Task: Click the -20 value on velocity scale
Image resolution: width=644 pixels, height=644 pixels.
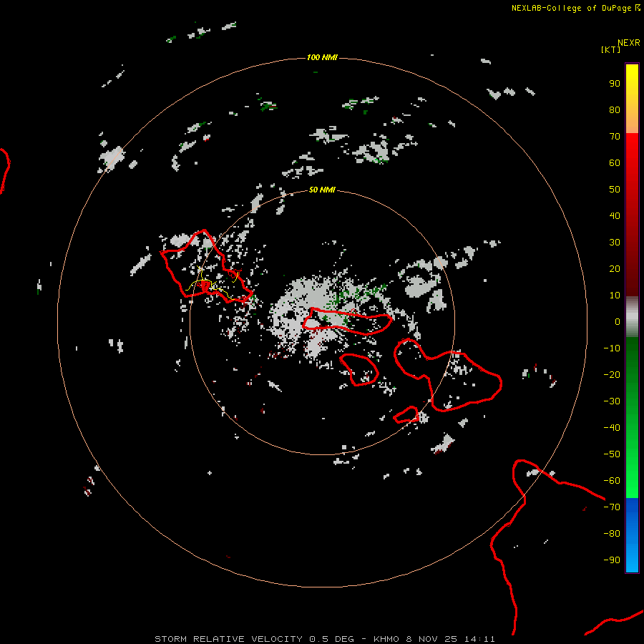Action: click(x=612, y=374)
